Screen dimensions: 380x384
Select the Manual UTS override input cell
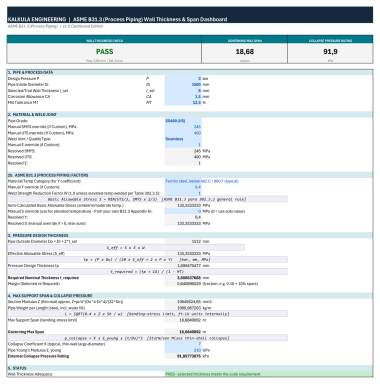click(x=183, y=133)
